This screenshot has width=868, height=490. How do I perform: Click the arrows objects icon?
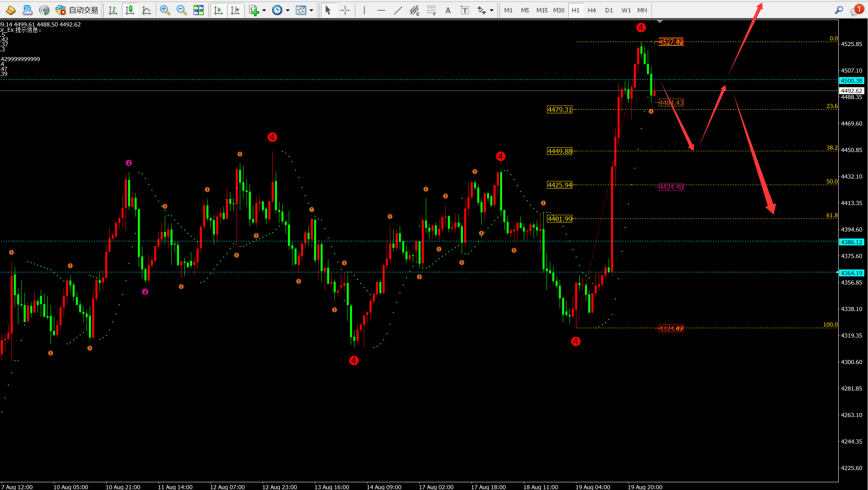point(481,10)
